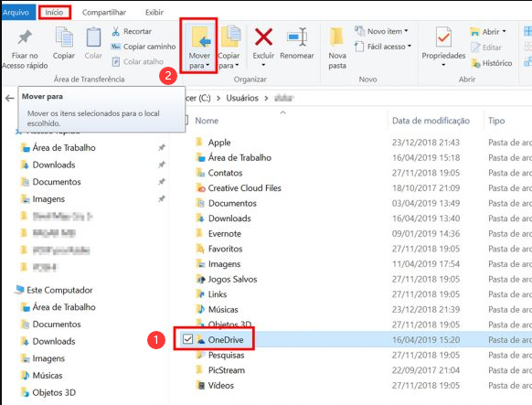Click the Renomear icon
The height and width of the screenshot is (405, 532).
(x=297, y=37)
